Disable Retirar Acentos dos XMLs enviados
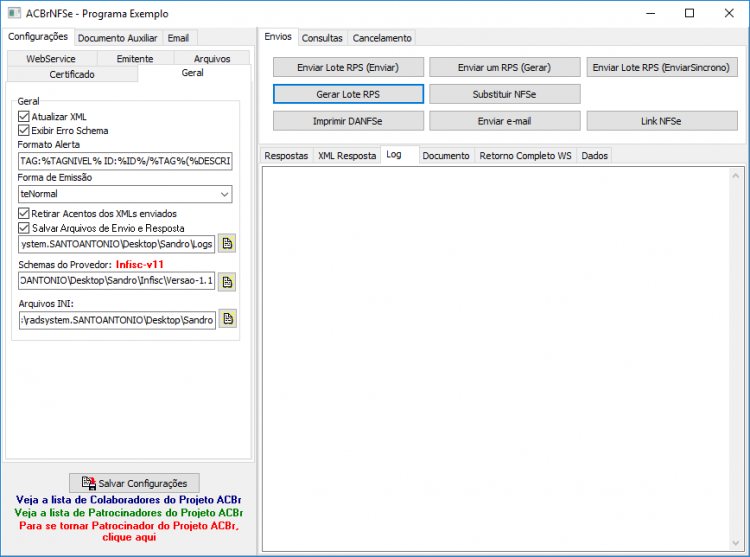The width and height of the screenshot is (750, 557). click(x=23, y=213)
